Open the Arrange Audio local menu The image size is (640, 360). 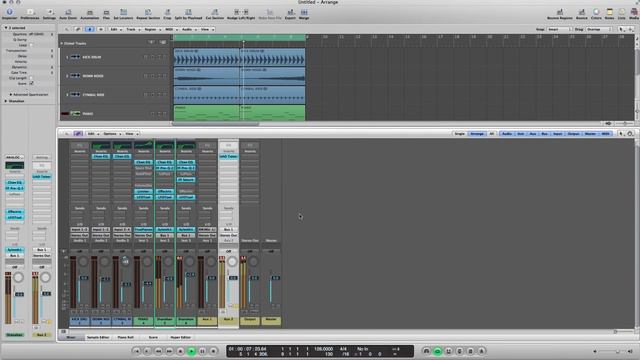(x=188, y=29)
